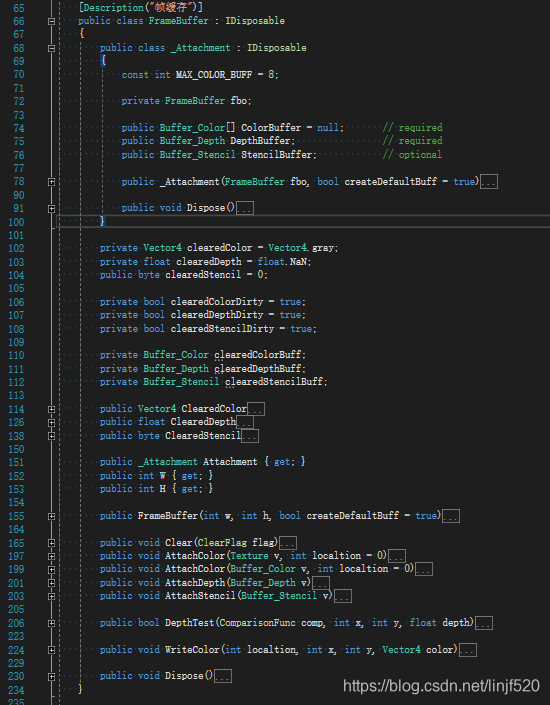Click the clearedStencilBuff field name

pos(274,382)
